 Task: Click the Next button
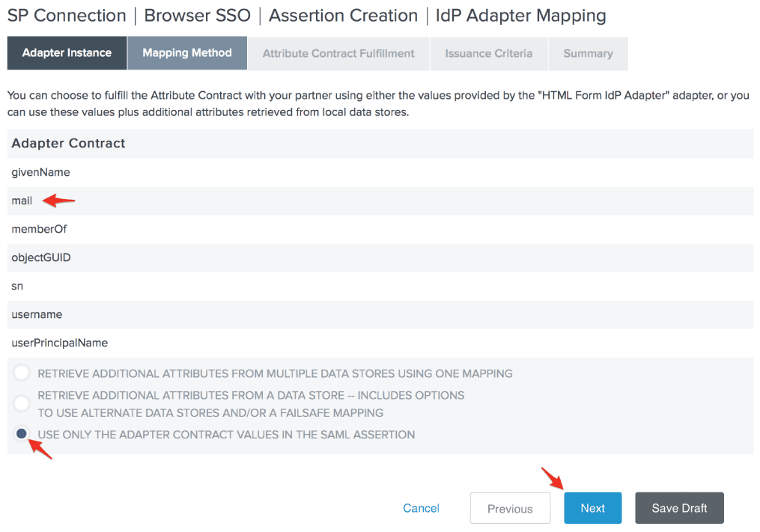click(592, 507)
